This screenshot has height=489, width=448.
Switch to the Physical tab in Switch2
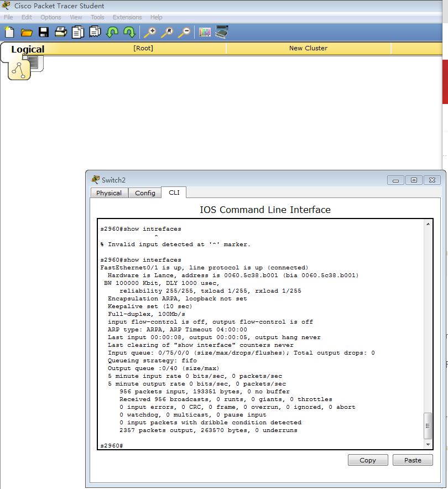[109, 193]
